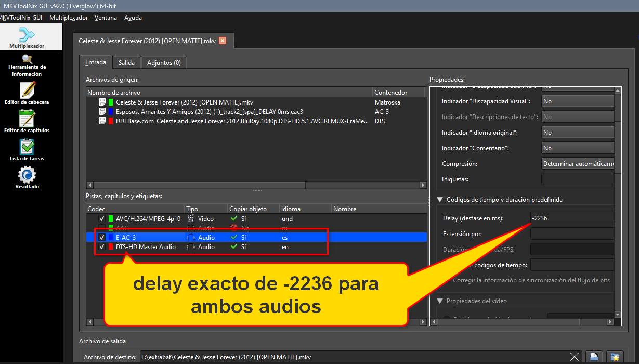
Task: Switch to the Salida tab
Action: click(126, 63)
